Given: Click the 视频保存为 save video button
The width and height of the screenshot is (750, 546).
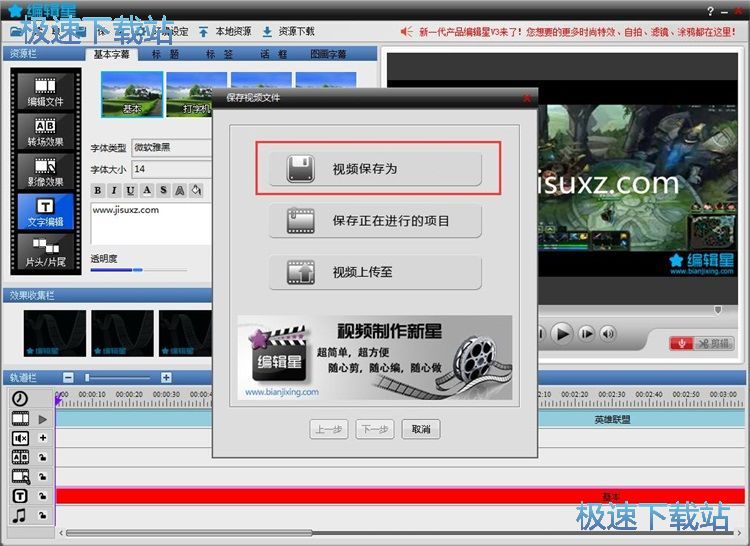Looking at the screenshot, I should [x=375, y=169].
